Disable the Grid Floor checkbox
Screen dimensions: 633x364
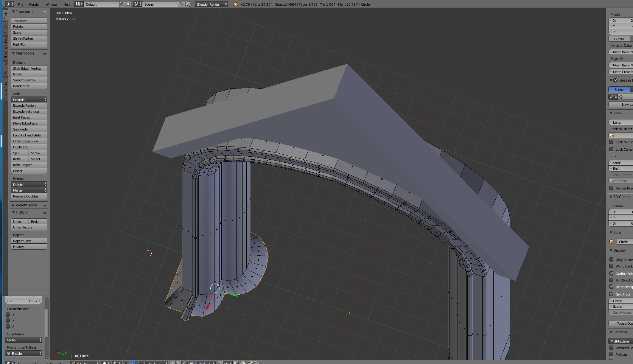611,294
